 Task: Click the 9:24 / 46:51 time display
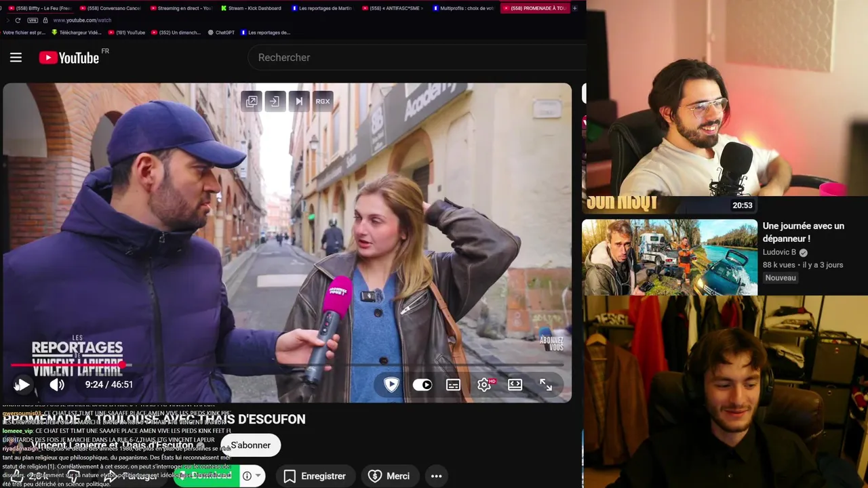tap(109, 384)
